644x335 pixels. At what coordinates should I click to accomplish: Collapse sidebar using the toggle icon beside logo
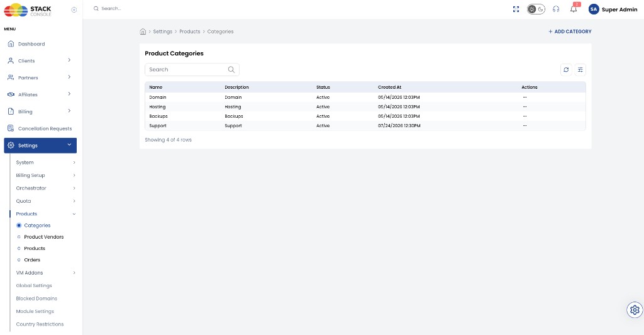(x=74, y=10)
